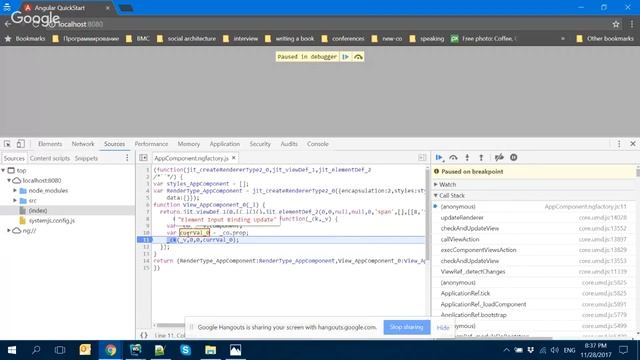
Task: Step into next function call icon
Action: click(x=467, y=158)
